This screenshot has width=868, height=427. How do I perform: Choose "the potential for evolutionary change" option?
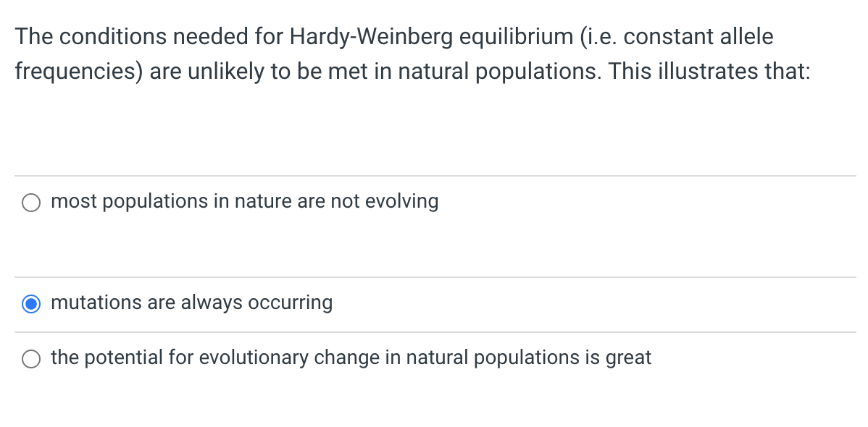30,358
